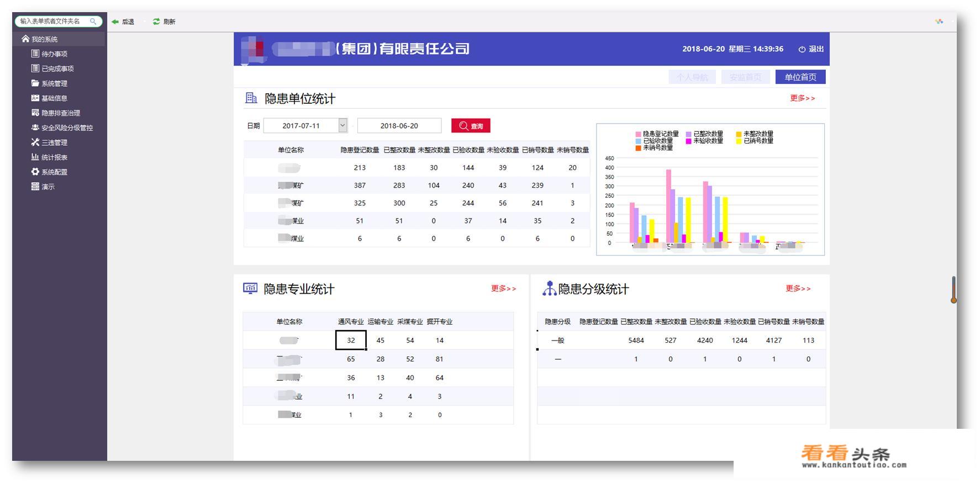Click value 4127 in 已销号数量 column
Screen dimensions: 980x484
(x=774, y=341)
